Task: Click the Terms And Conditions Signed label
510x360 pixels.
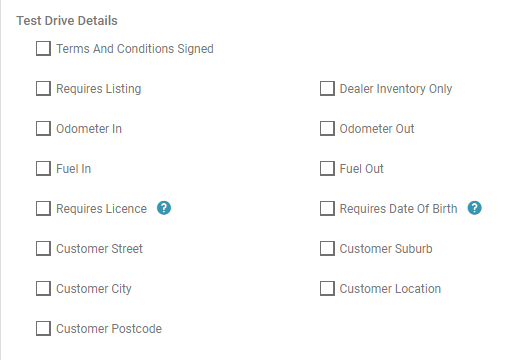Action: (135, 49)
